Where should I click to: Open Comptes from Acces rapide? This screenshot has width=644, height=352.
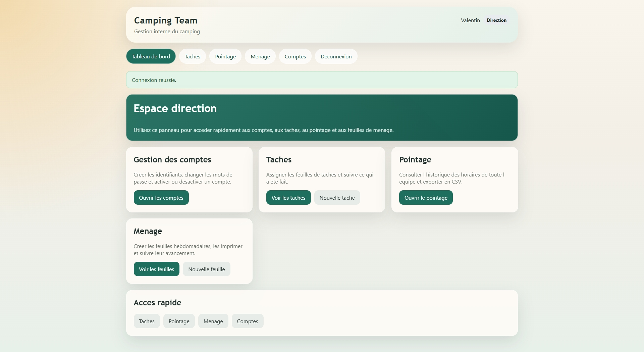click(x=247, y=321)
